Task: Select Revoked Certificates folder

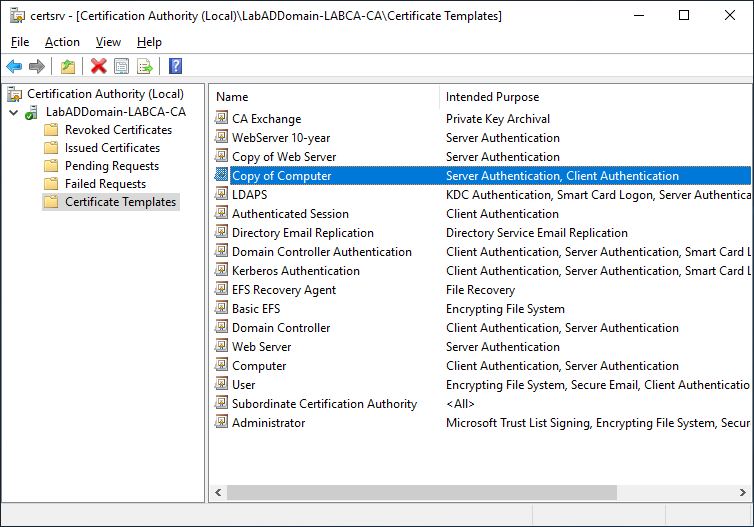Action: (117, 130)
